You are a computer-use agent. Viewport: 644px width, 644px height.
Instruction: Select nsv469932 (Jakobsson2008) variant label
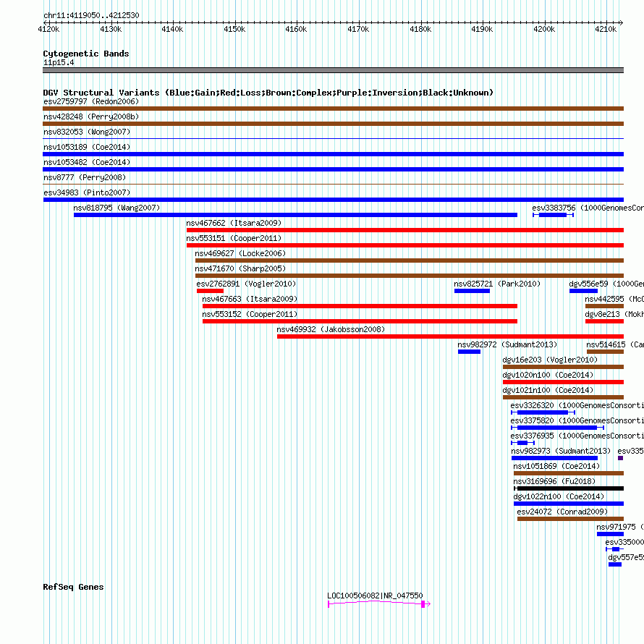click(331, 329)
